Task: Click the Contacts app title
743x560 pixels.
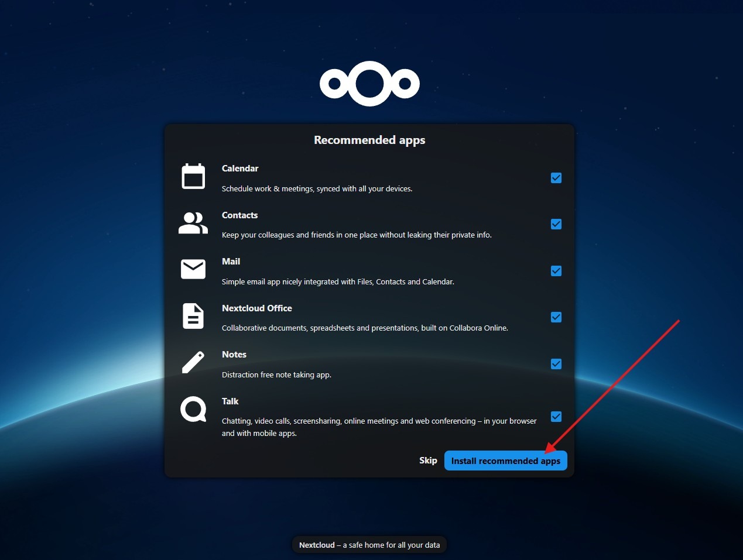Action: pos(239,215)
